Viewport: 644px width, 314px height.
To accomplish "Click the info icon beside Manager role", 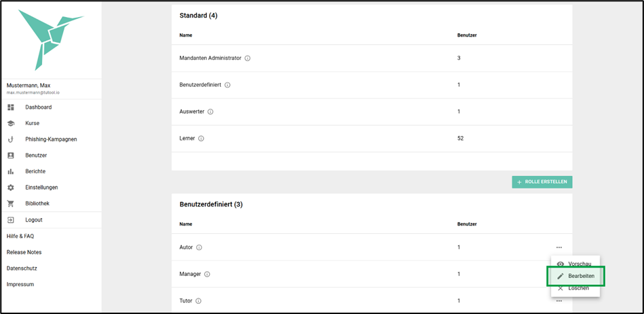I will pyautogui.click(x=207, y=274).
